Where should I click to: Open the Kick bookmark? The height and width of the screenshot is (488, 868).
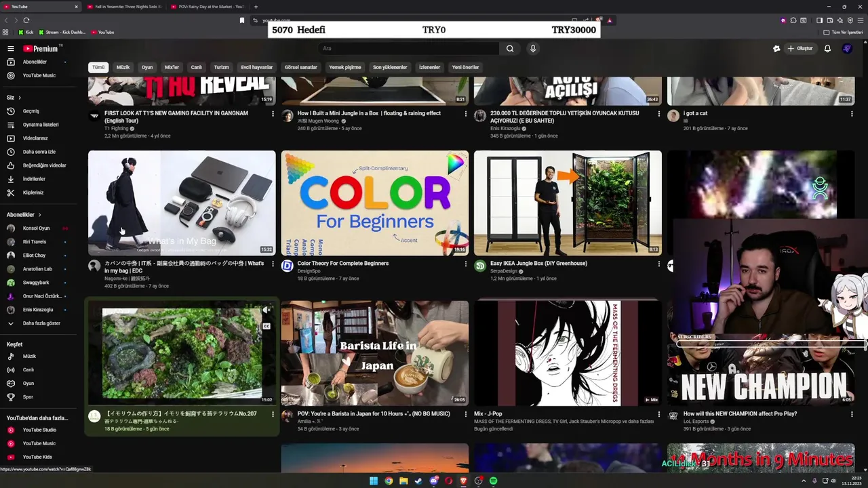25,32
